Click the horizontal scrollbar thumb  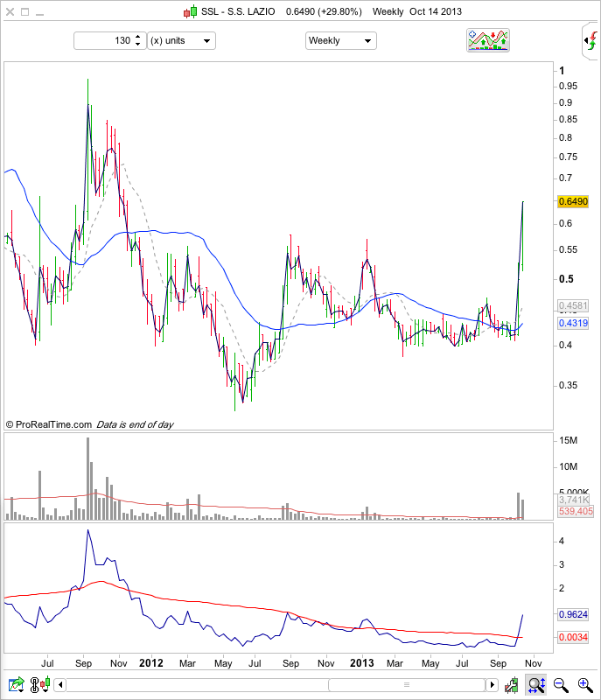click(407, 684)
